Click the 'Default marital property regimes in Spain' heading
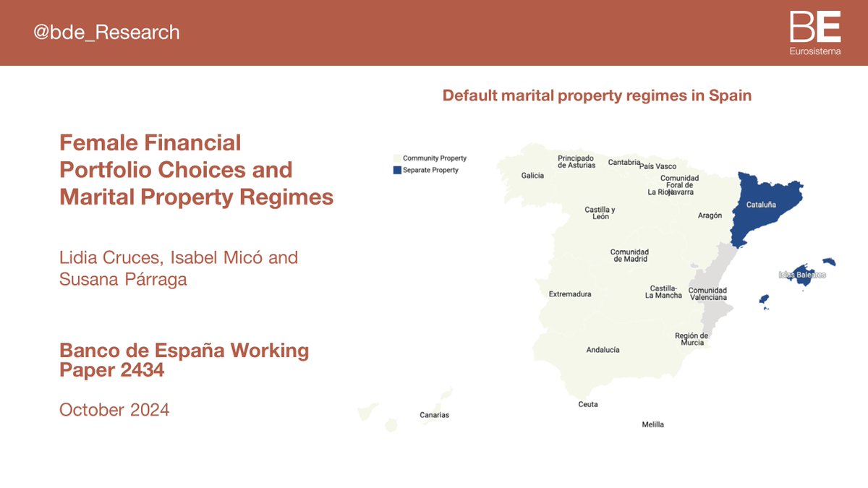Screen dimensions: 868x488 (x=597, y=95)
